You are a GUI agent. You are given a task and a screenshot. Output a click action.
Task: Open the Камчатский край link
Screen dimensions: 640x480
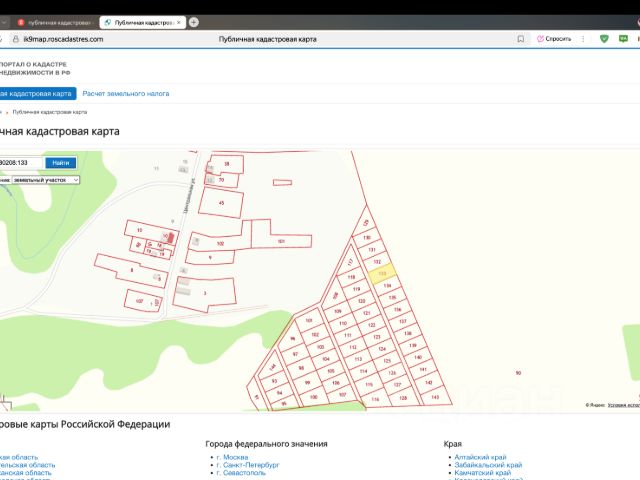click(483, 473)
